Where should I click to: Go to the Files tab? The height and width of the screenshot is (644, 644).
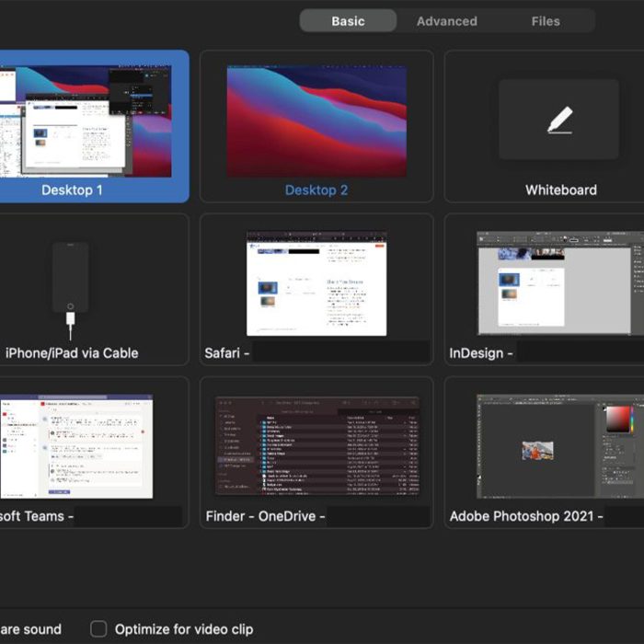pyautogui.click(x=546, y=21)
